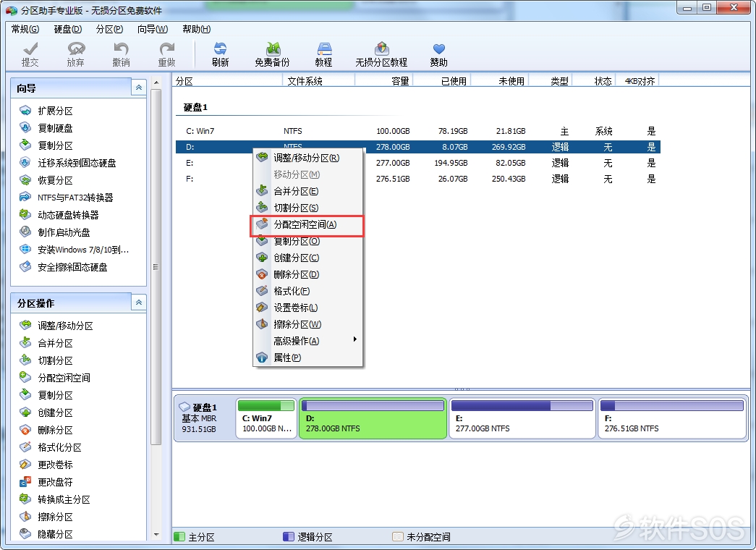Screen dimensions: 756x550
Task: Select F: 276.51GB NTFS disk map block
Action: (673, 418)
